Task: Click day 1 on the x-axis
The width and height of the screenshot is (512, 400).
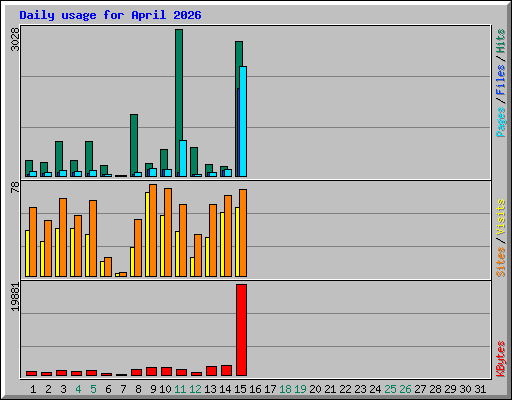Action: (x=33, y=389)
